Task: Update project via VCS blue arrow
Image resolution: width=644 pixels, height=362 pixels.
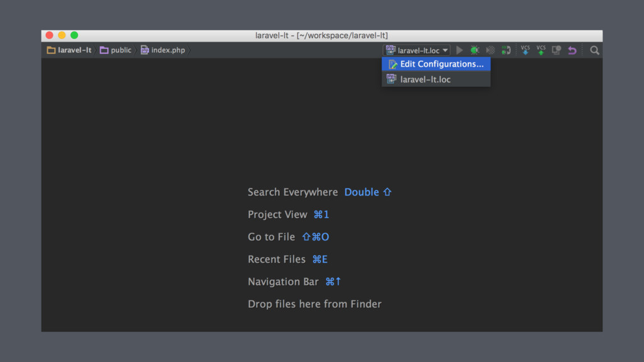Action: click(525, 50)
